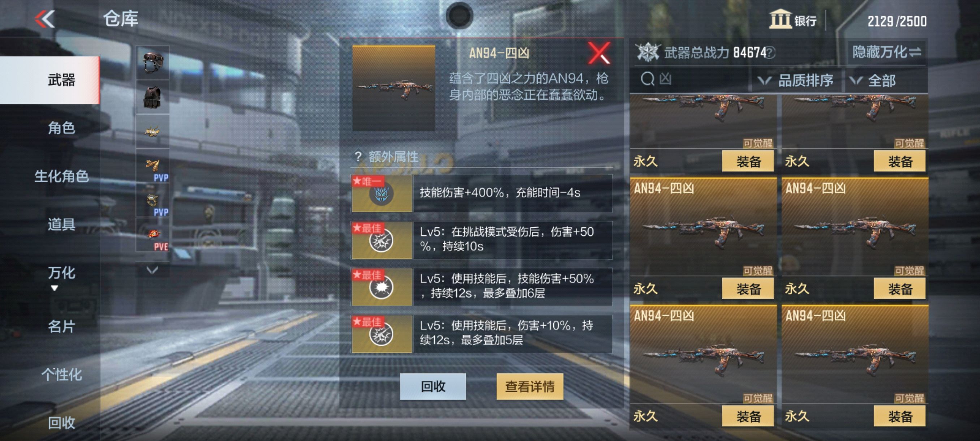980x441 pixels.
Task: Toggle the 隐藏万化 switch
Action: [x=886, y=52]
